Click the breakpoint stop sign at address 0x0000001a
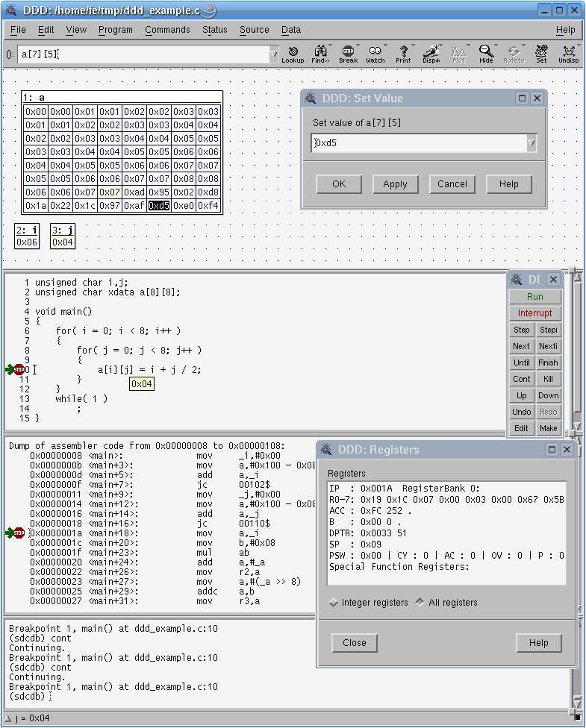Image resolution: width=586 pixels, height=728 pixels. tap(19, 533)
